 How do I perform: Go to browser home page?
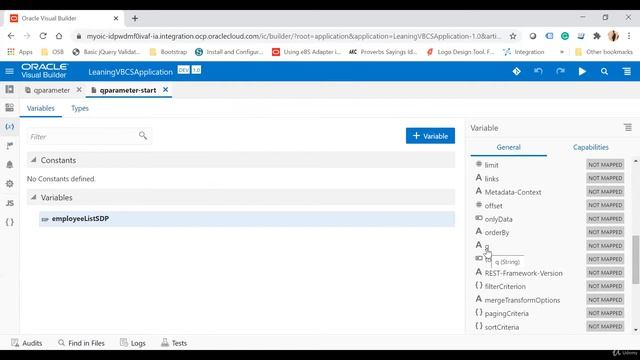59,36
